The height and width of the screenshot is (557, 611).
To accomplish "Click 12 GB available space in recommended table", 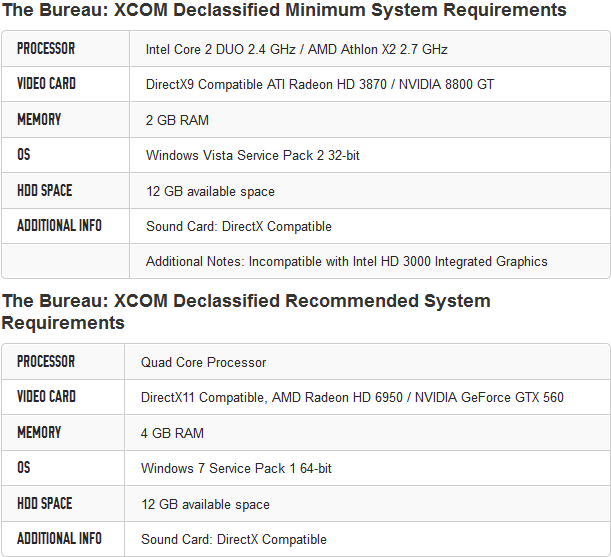I will tap(205, 504).
